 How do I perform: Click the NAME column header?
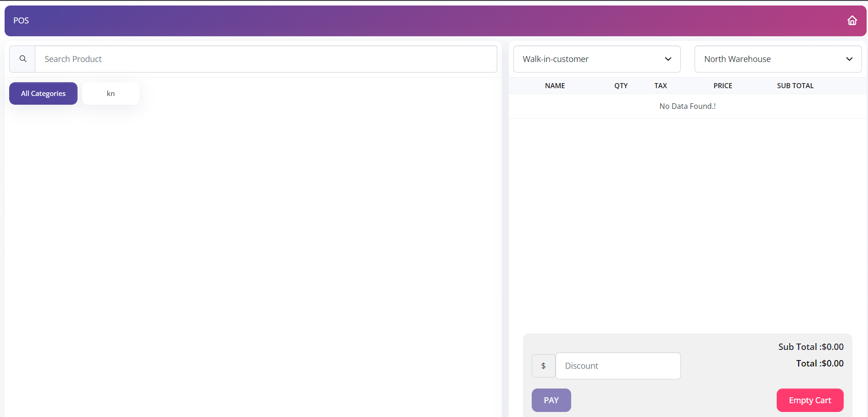tap(555, 86)
